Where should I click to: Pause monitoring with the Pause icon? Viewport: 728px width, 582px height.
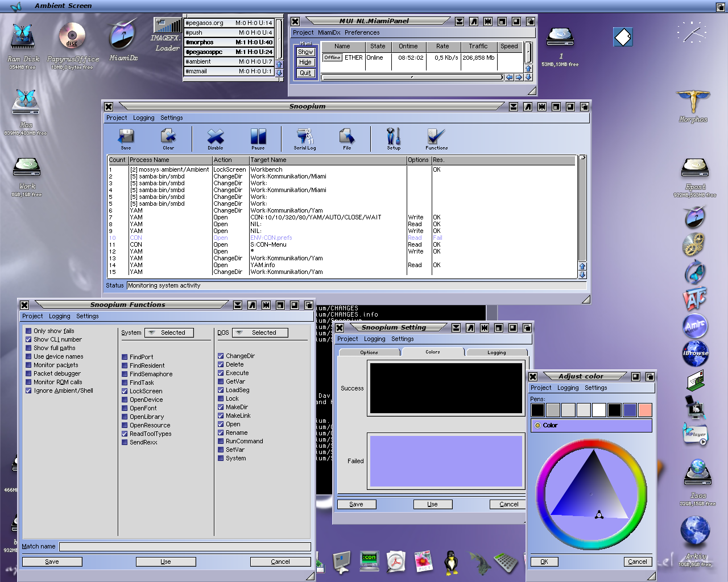(258, 138)
